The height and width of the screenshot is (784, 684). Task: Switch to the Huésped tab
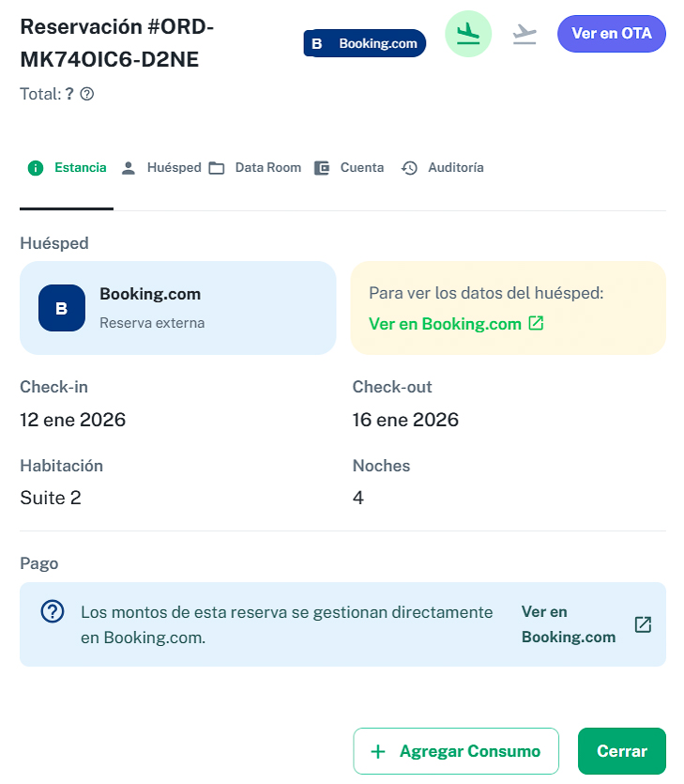click(161, 168)
